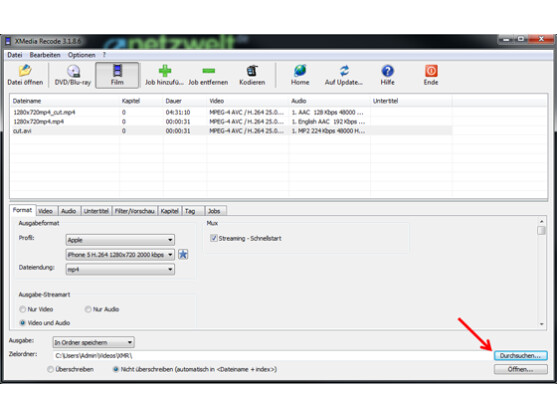This screenshot has width=557, height=418.
Task: Open the Datei menu
Action: tap(15, 55)
